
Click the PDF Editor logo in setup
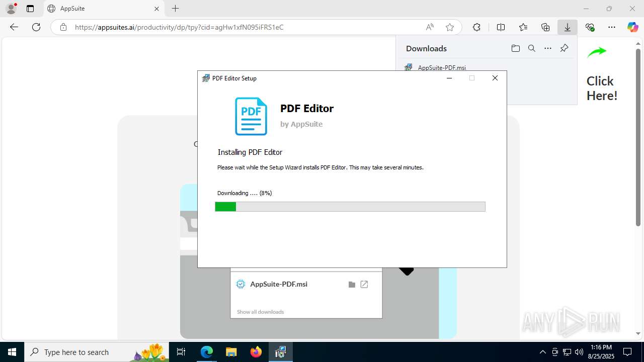(x=251, y=116)
